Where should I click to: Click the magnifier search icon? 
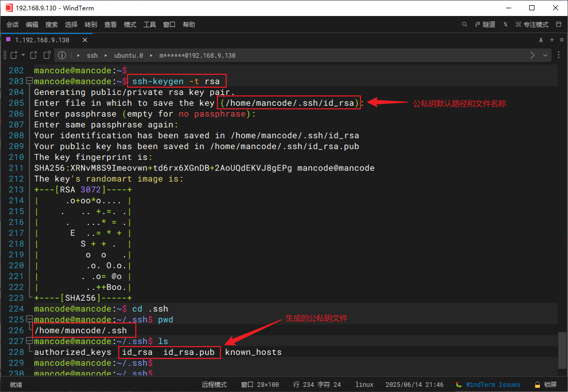[464, 24]
